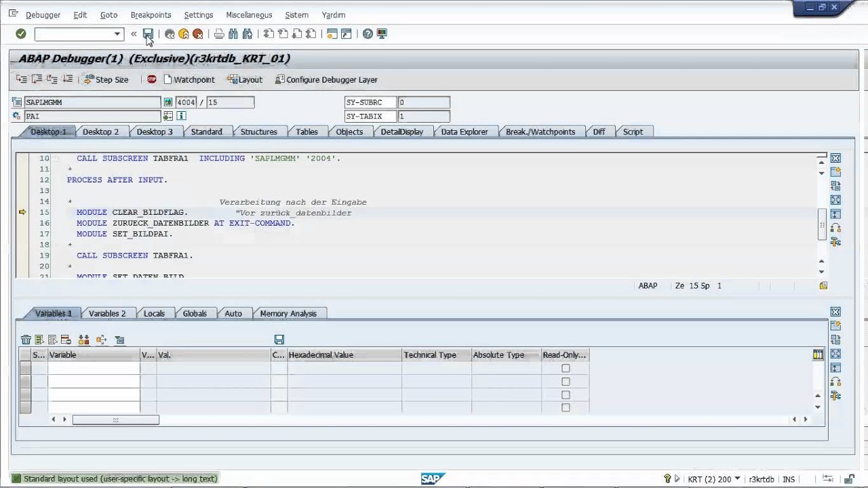Click the yellow Exit arrow icon

(183, 34)
